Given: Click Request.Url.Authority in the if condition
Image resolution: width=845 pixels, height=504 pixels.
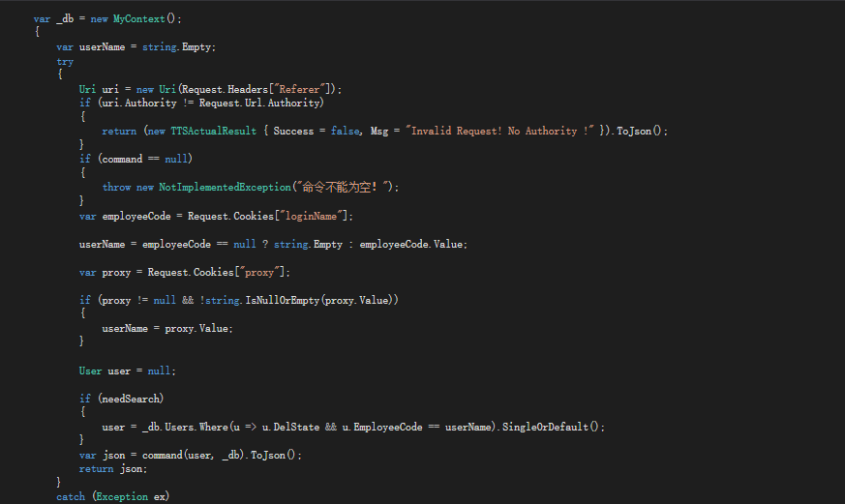Looking at the screenshot, I should pyautogui.click(x=259, y=103).
